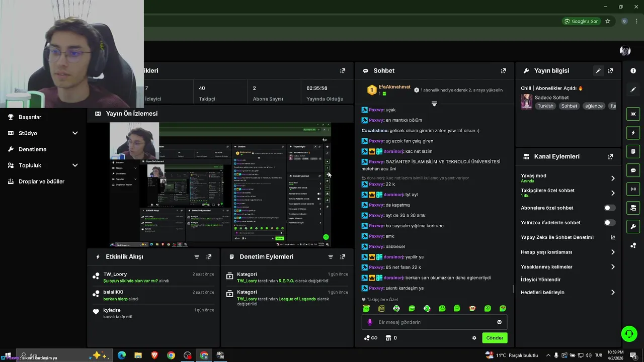Click the channel points balance icon below chat
Image resolution: width=644 pixels, height=362 pixels.
[370, 338]
